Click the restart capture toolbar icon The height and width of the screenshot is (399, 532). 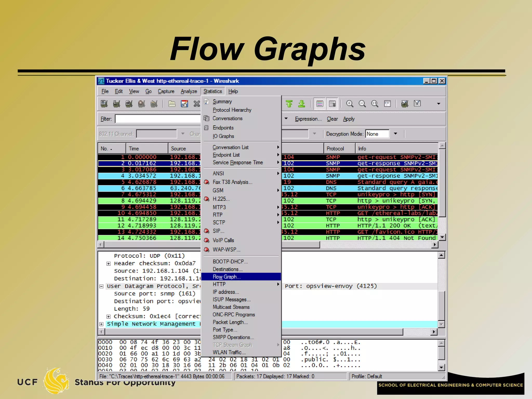pyautogui.click(x=154, y=104)
